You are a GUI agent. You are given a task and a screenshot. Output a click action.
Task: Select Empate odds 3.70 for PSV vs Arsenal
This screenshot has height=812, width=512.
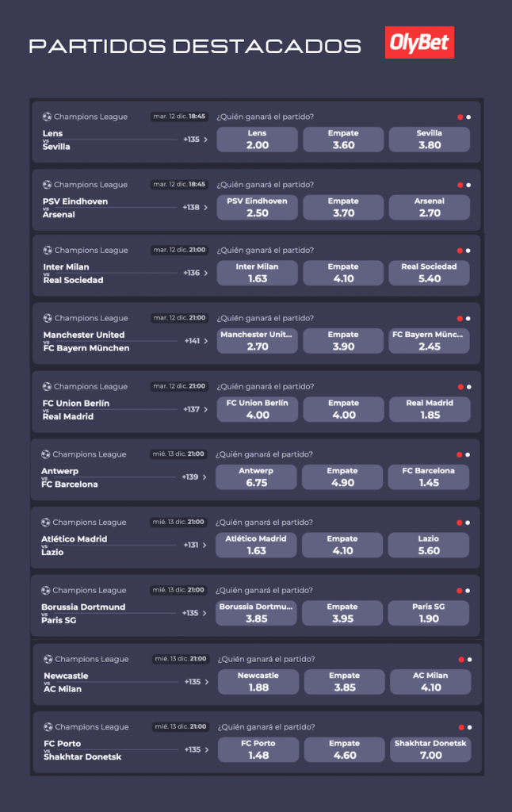(343, 208)
